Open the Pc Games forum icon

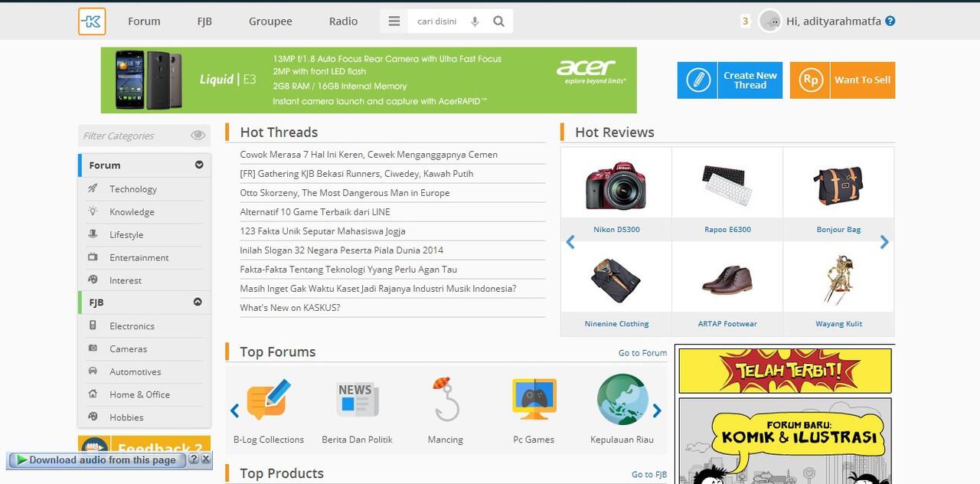(534, 399)
